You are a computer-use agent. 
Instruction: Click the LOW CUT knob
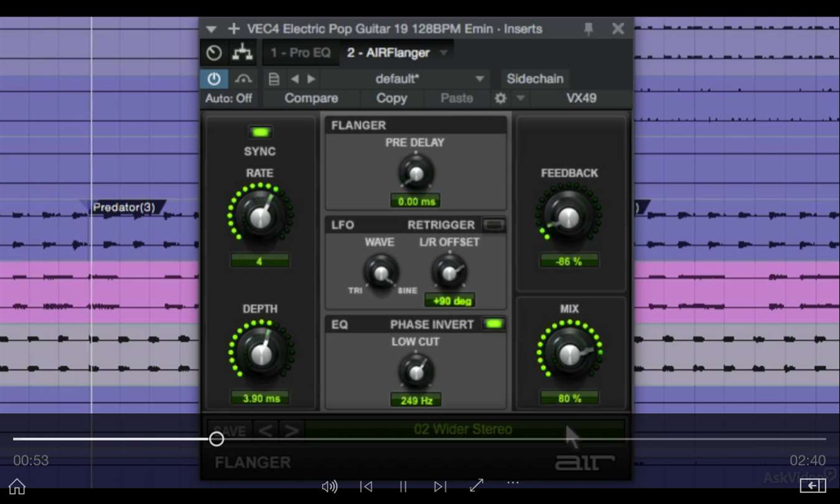tap(416, 371)
